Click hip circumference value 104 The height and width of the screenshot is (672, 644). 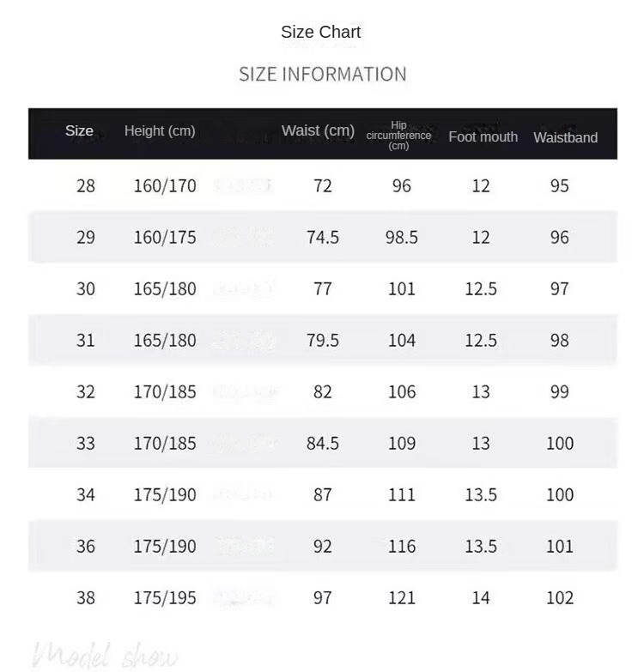pos(401,340)
